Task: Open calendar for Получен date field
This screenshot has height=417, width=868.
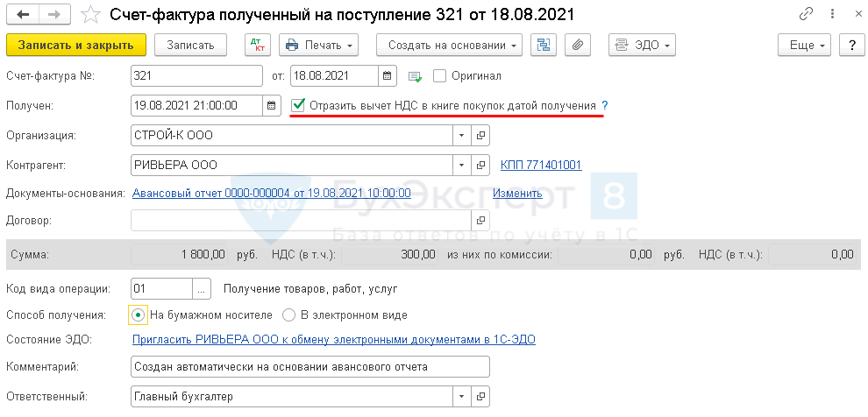Action: click(273, 106)
